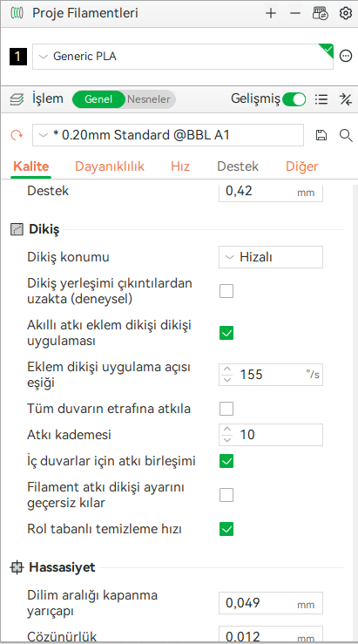This screenshot has height=644, width=358.
Task: Select the Nesneler mode button
Action: pyautogui.click(x=149, y=99)
